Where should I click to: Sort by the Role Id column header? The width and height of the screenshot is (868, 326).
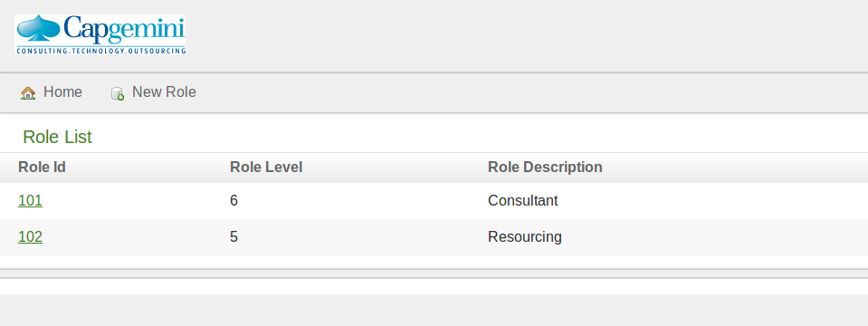(x=42, y=167)
